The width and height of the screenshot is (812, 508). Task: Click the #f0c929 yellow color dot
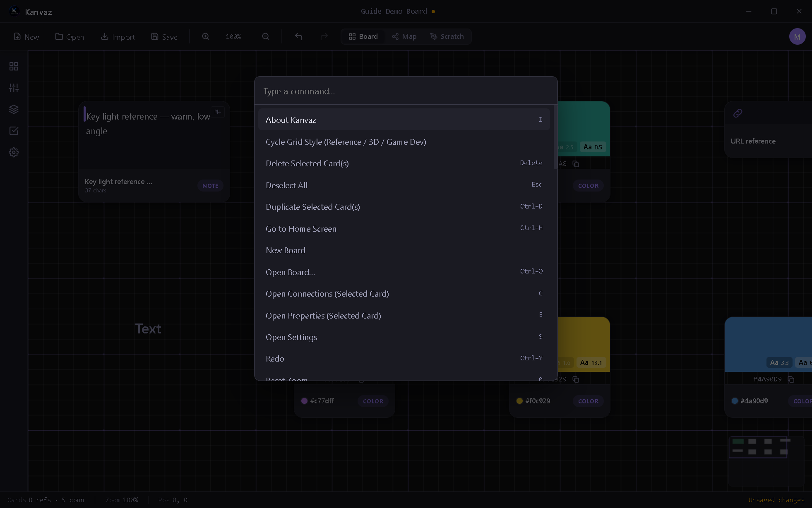(x=519, y=401)
